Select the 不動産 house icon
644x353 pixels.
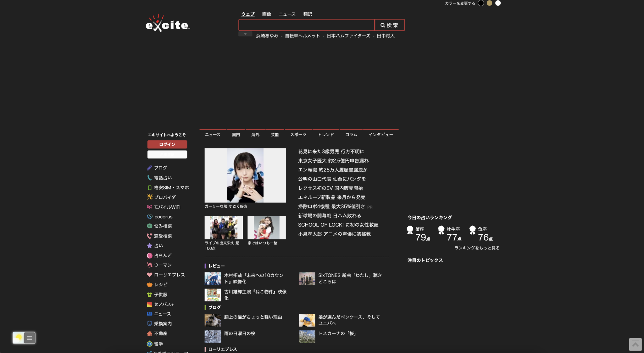(x=150, y=333)
